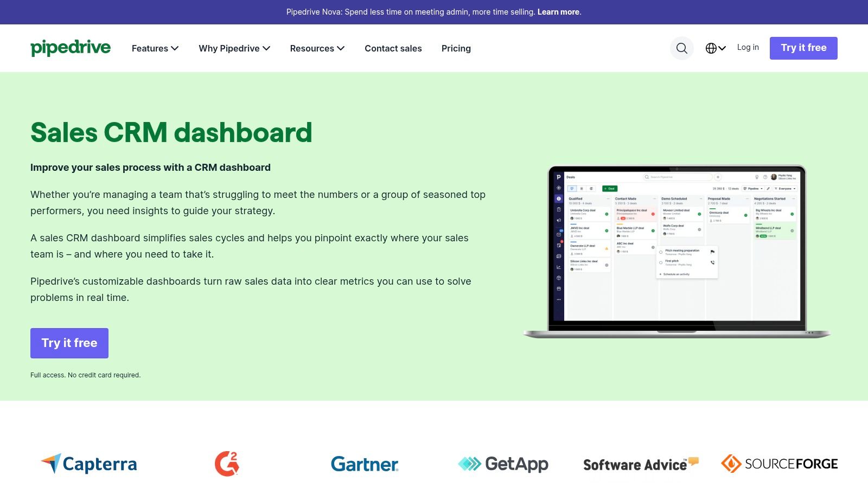
Task: Click the Sales CRM dashboard heading
Action: 171,132
